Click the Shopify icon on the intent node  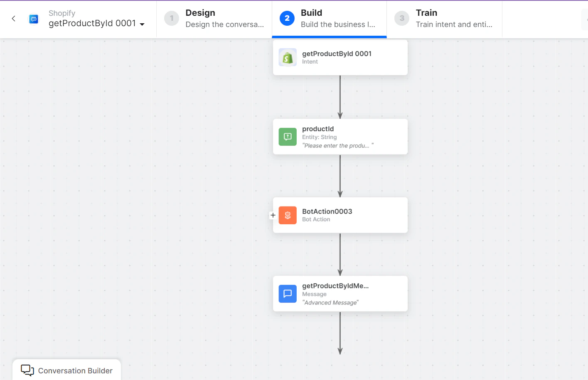pos(287,57)
